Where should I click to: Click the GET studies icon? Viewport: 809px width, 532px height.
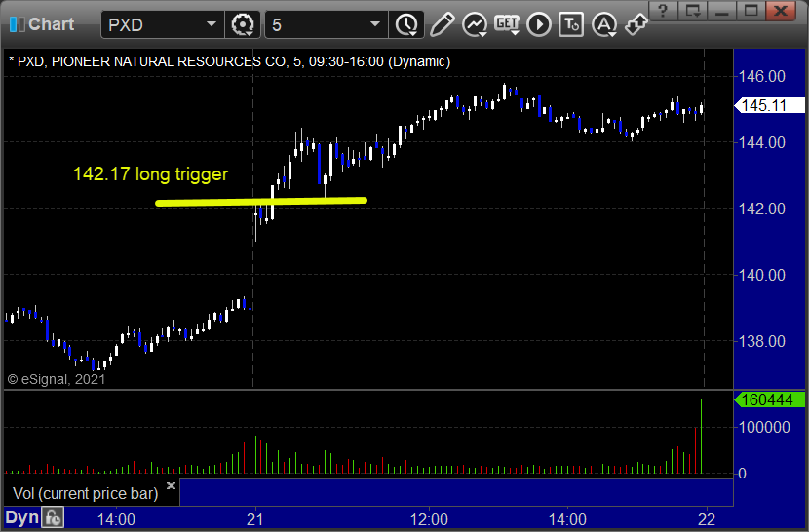pyautogui.click(x=507, y=24)
